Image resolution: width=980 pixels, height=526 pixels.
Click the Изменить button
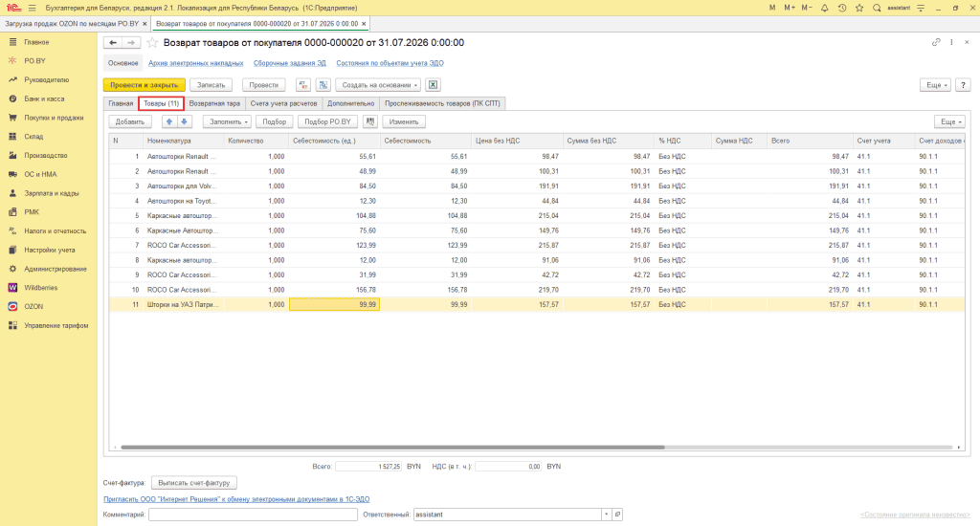404,121
